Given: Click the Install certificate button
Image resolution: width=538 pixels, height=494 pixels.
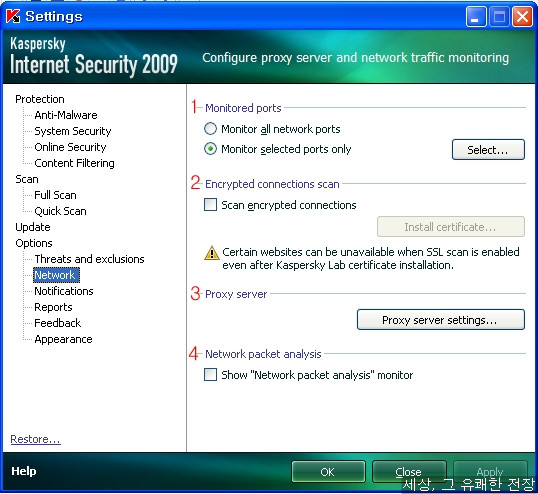Looking at the screenshot, I should click(x=451, y=227).
